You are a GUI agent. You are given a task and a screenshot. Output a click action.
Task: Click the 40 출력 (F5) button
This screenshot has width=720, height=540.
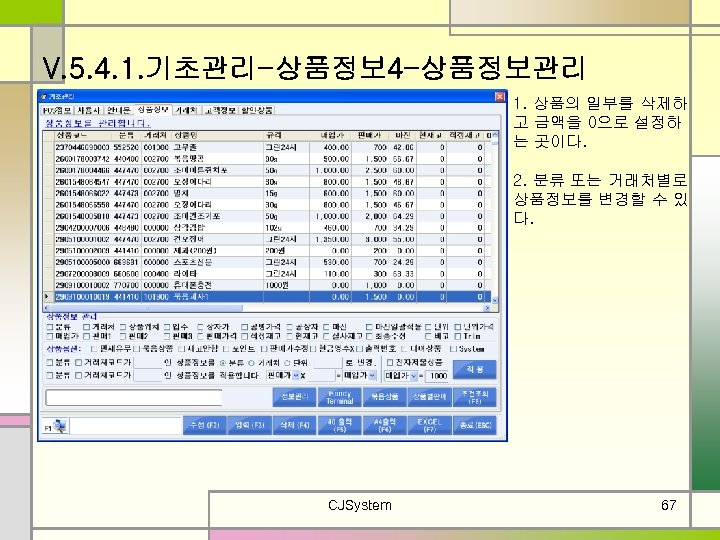click(x=339, y=425)
